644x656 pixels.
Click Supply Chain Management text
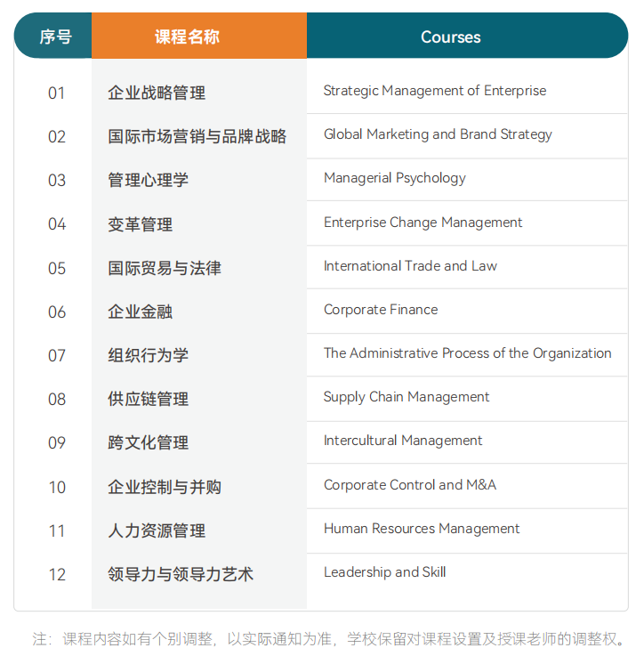[406, 397]
